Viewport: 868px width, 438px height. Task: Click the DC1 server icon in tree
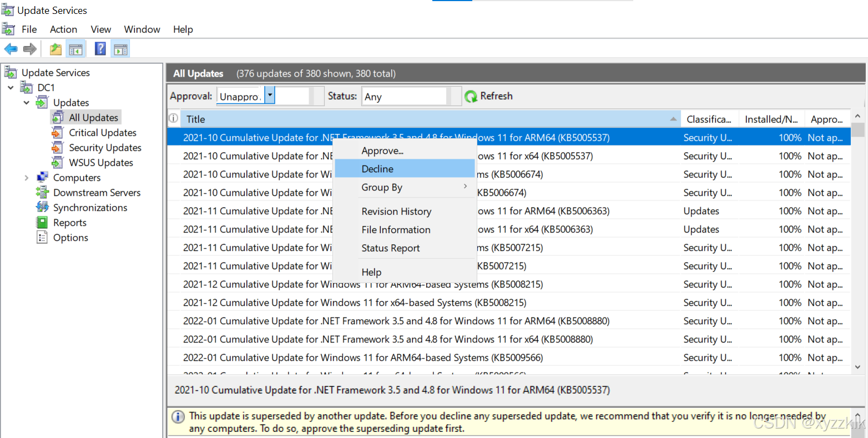(x=27, y=87)
